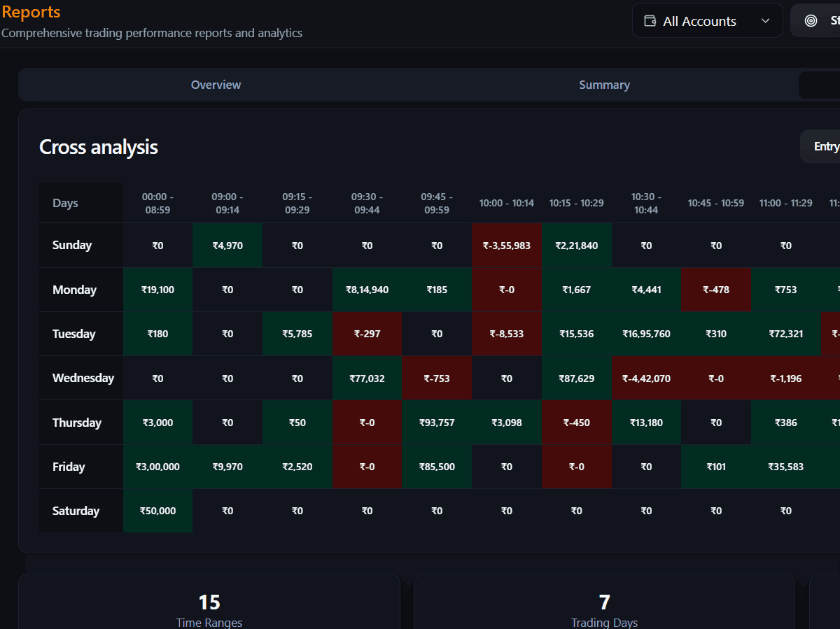Open the All Accounts dropdown
Screen dimensions: 840x629
click(707, 20)
